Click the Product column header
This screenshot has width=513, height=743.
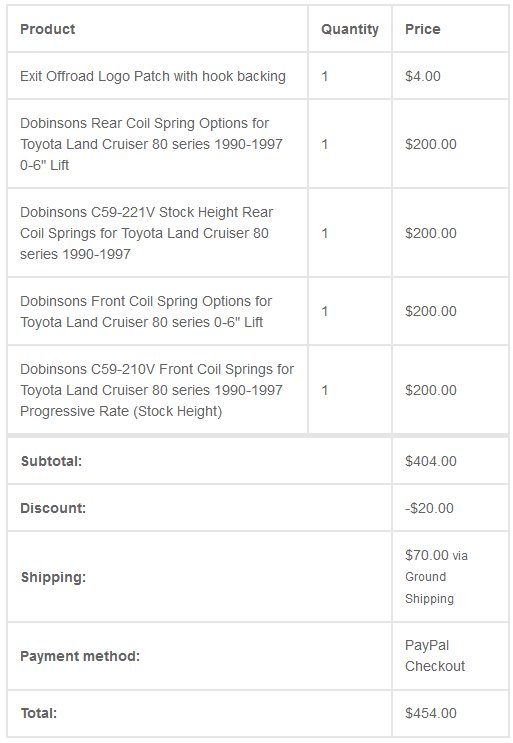[47, 29]
